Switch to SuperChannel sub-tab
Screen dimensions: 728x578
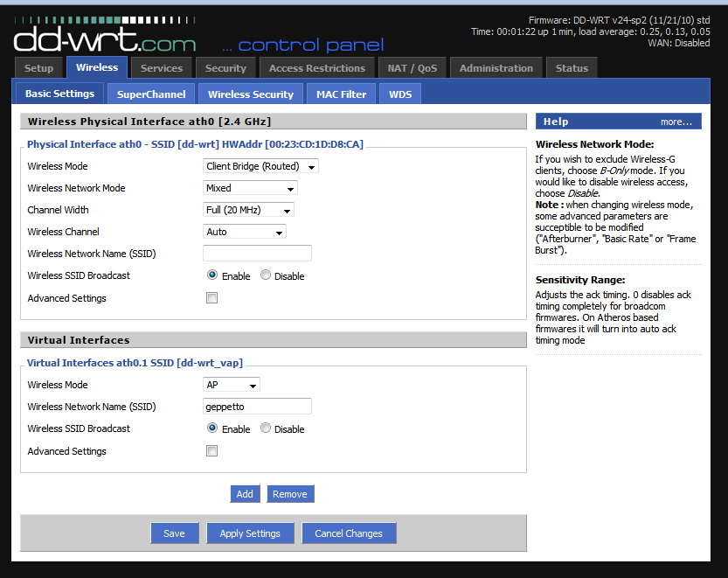pos(151,94)
